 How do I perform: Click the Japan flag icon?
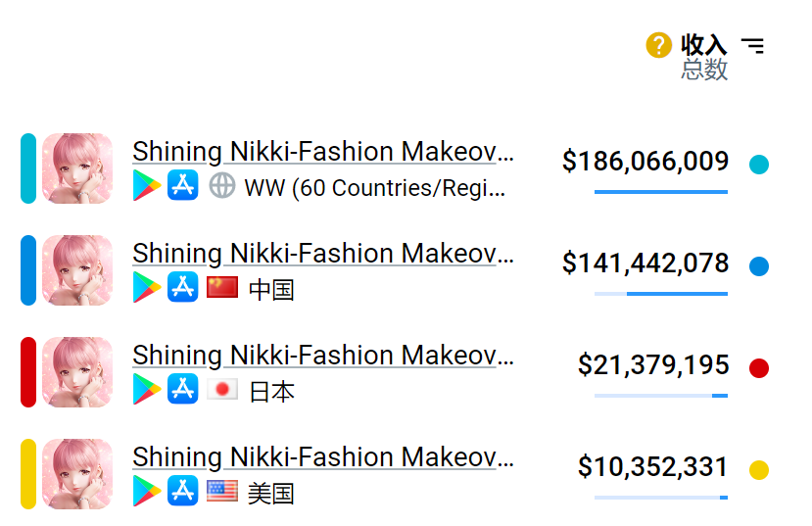click(x=222, y=389)
